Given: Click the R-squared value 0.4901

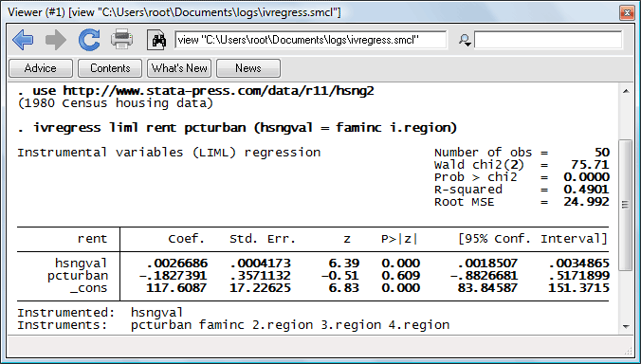Looking at the screenshot, I should click(x=586, y=190).
